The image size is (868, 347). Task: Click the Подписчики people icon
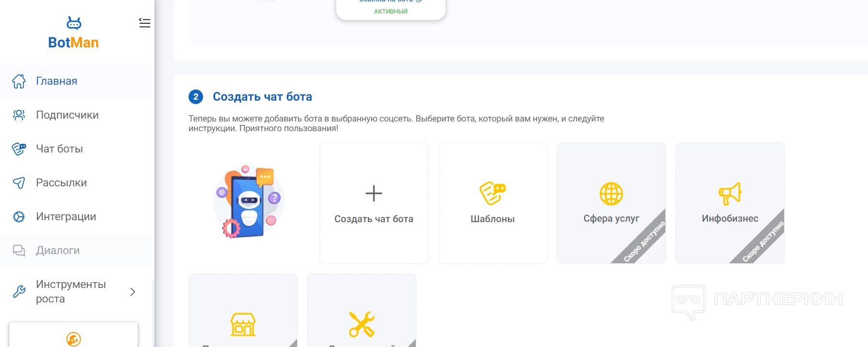pos(19,115)
